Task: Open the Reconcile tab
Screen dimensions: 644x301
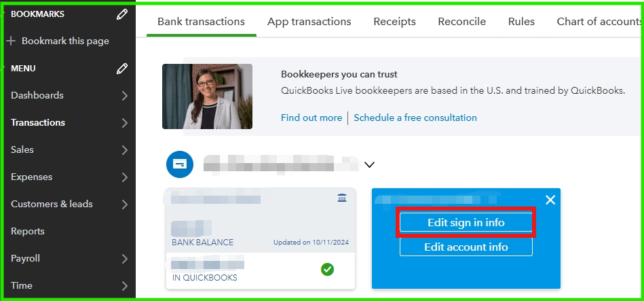Action: point(462,21)
